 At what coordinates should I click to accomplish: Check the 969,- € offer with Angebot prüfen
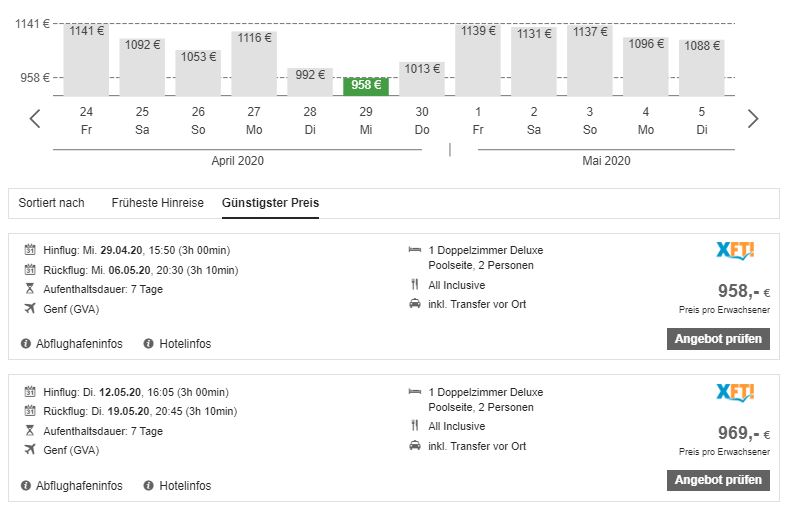tap(718, 480)
